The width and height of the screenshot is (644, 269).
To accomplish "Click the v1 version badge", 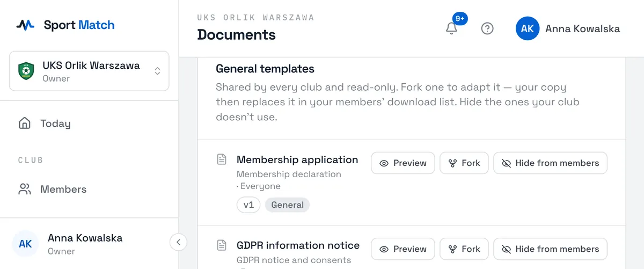I will coord(248,205).
